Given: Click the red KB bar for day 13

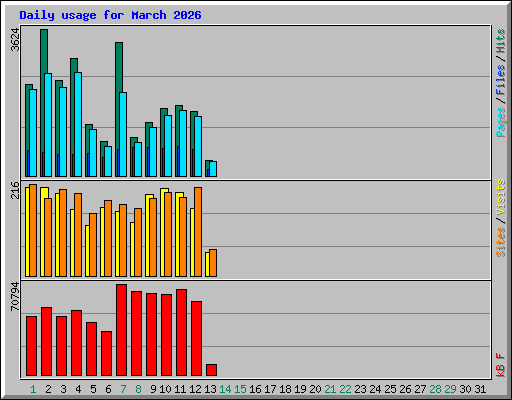Looking at the screenshot, I should point(211,370).
